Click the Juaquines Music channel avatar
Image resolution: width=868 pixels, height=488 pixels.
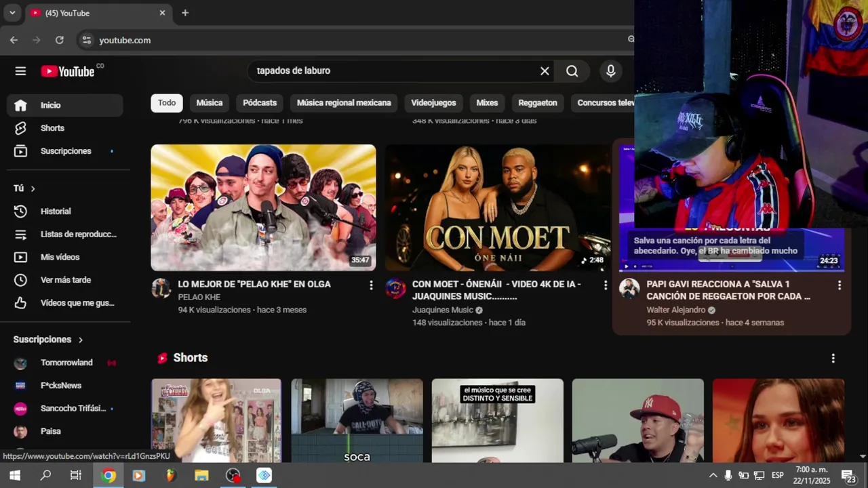tap(395, 289)
